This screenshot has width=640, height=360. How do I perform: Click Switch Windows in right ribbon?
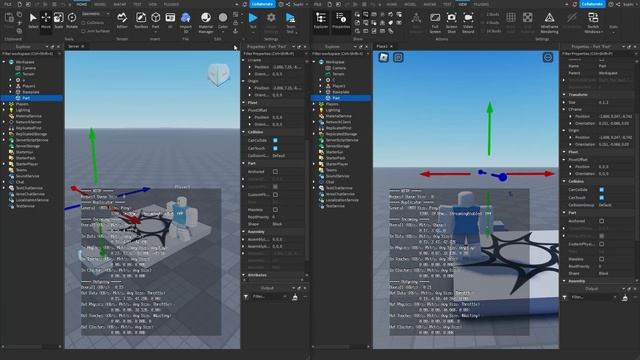593,22
